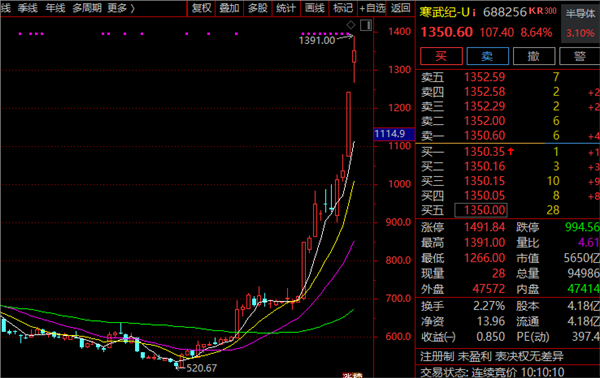The image size is (600, 378).
Task: Select the 年线 yearly chart tab
Action: [55, 8]
